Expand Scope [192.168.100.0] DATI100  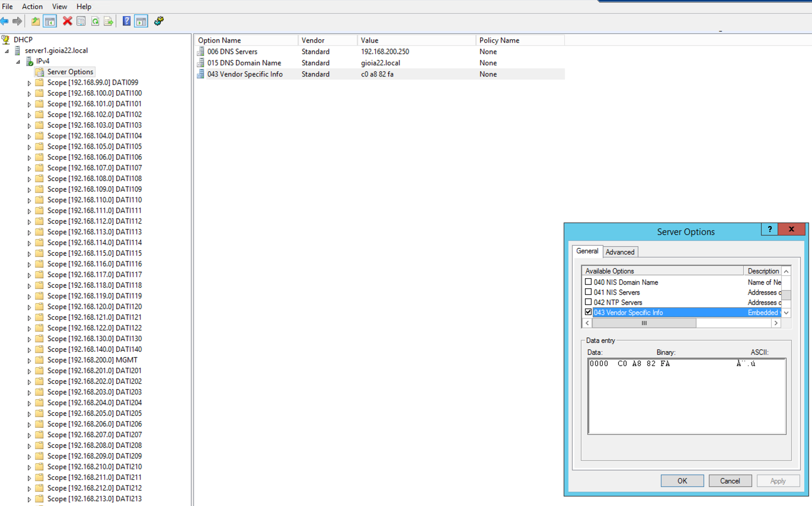pyautogui.click(x=29, y=94)
